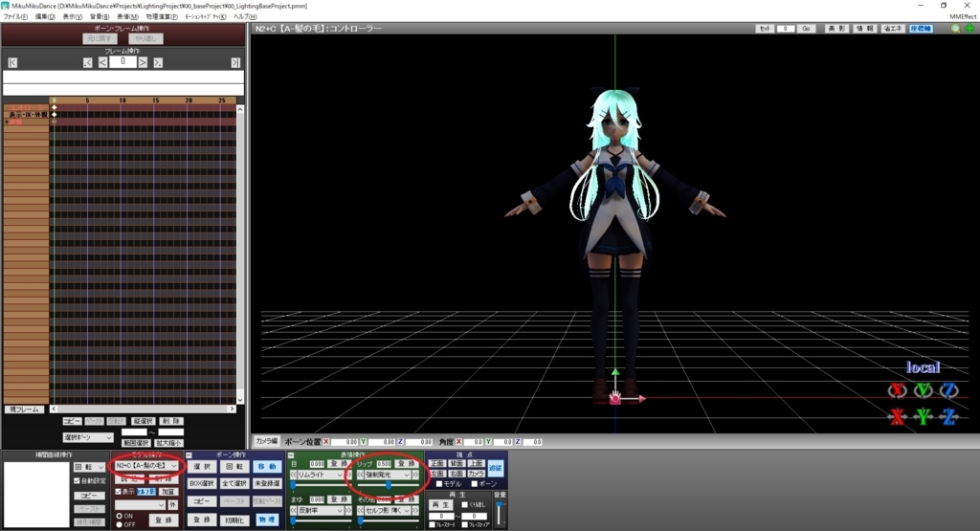Toggle the フレ-スタート checkbox
Image resolution: width=980 pixels, height=531 pixels.
(x=432, y=524)
